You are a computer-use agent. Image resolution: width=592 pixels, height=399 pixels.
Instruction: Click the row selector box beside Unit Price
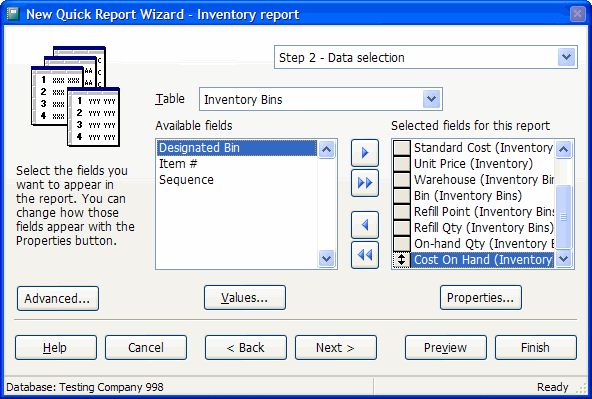point(402,163)
